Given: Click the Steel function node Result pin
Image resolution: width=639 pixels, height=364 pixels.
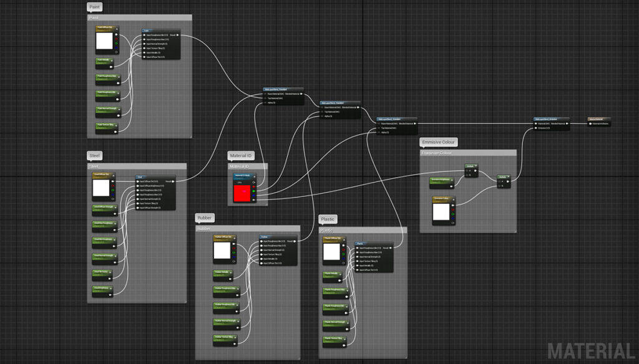Looking at the screenshot, I should 173,181.
